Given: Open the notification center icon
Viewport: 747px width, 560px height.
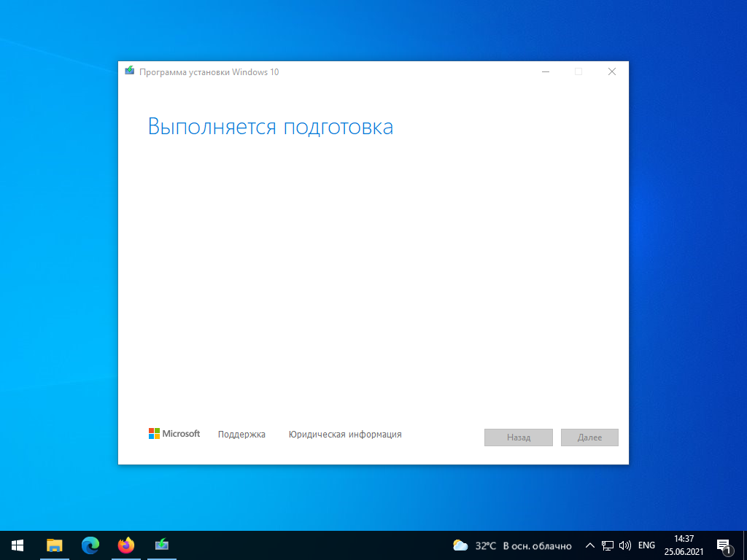Looking at the screenshot, I should point(725,545).
